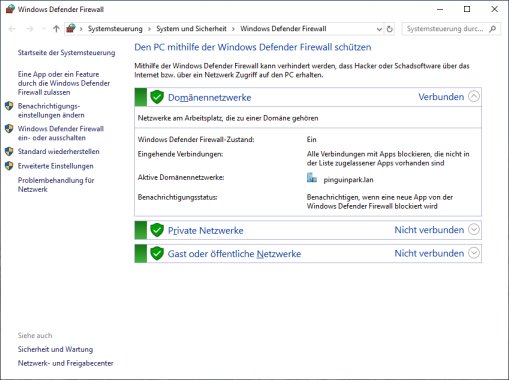Open Netzwerk- und Freigabecenter

pyautogui.click(x=66, y=363)
